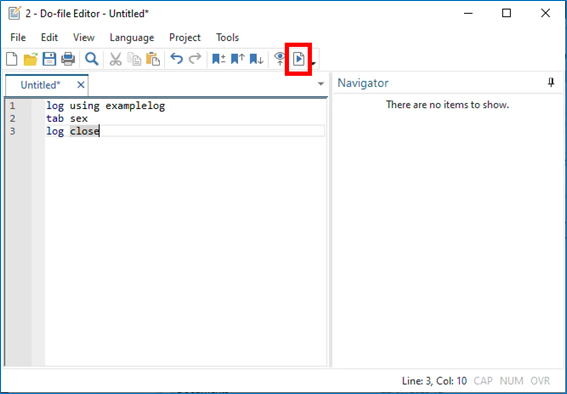Select the Untitled* tab
This screenshot has height=394, width=567.
click(40, 85)
